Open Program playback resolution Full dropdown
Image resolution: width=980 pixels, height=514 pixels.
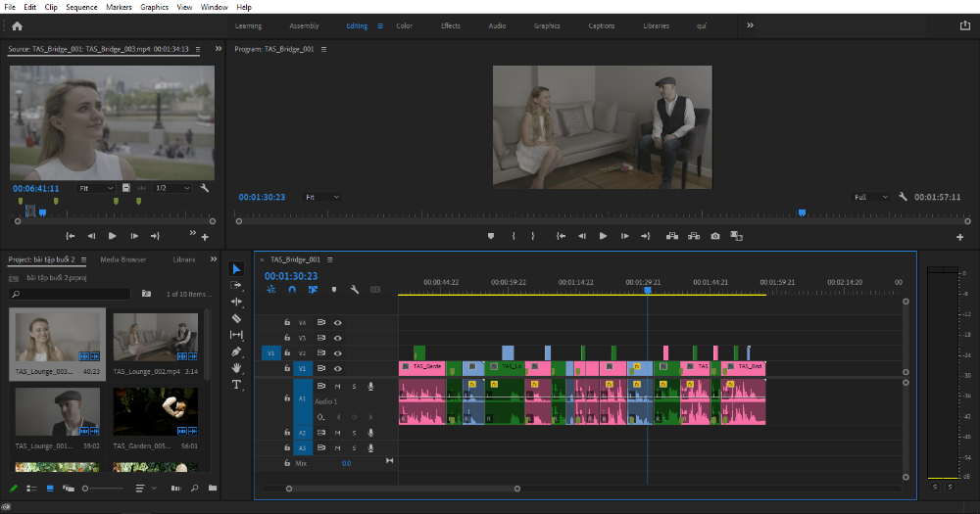[x=870, y=197]
